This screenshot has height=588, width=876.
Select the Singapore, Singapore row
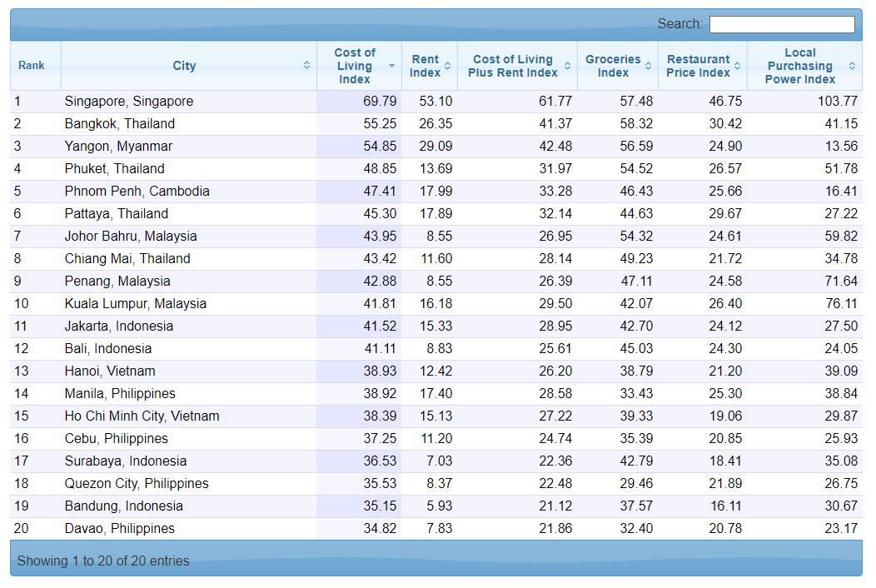pyautogui.click(x=436, y=102)
